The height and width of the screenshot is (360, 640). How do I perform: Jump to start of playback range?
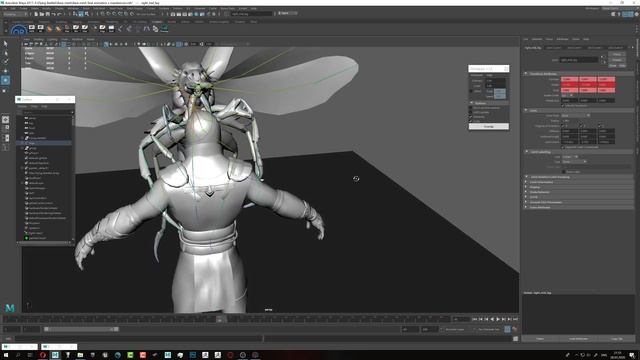(475, 319)
